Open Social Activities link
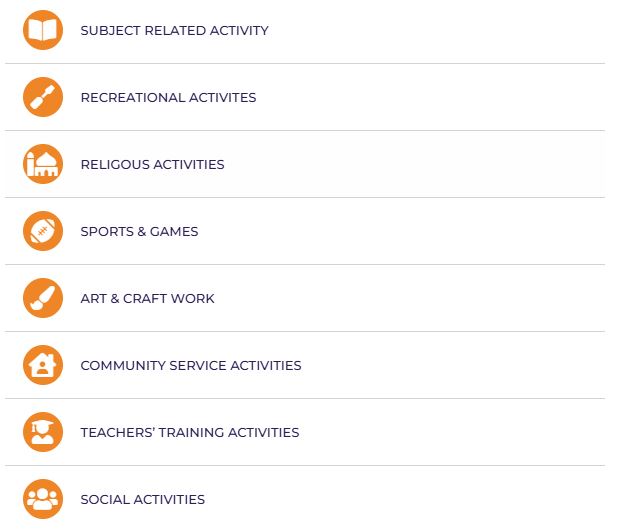The image size is (617, 529). click(142, 499)
